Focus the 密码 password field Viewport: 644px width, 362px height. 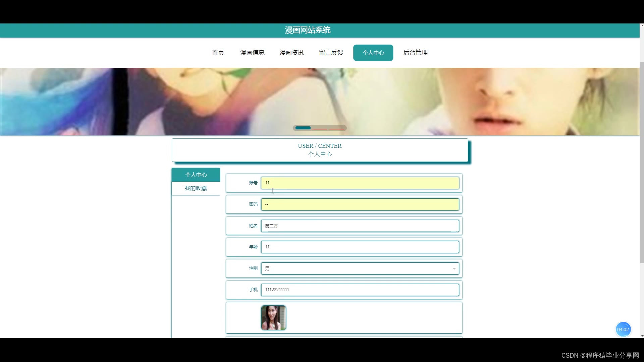[x=360, y=204]
